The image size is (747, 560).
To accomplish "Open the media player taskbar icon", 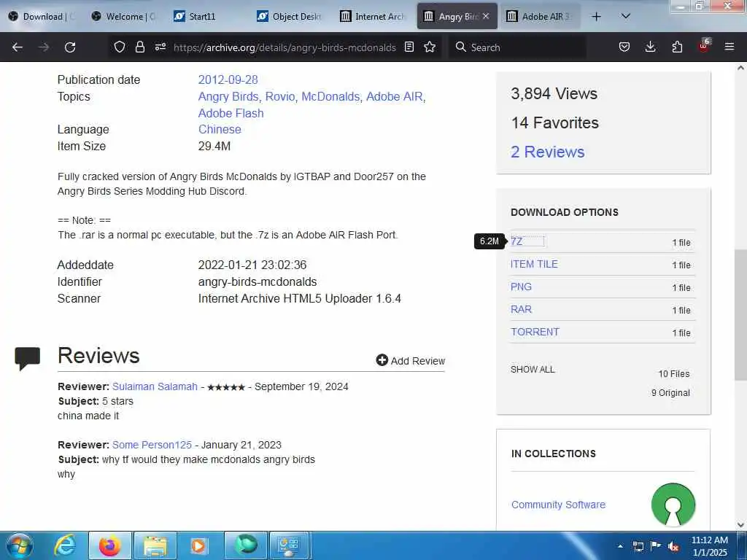I will pyautogui.click(x=198, y=545).
